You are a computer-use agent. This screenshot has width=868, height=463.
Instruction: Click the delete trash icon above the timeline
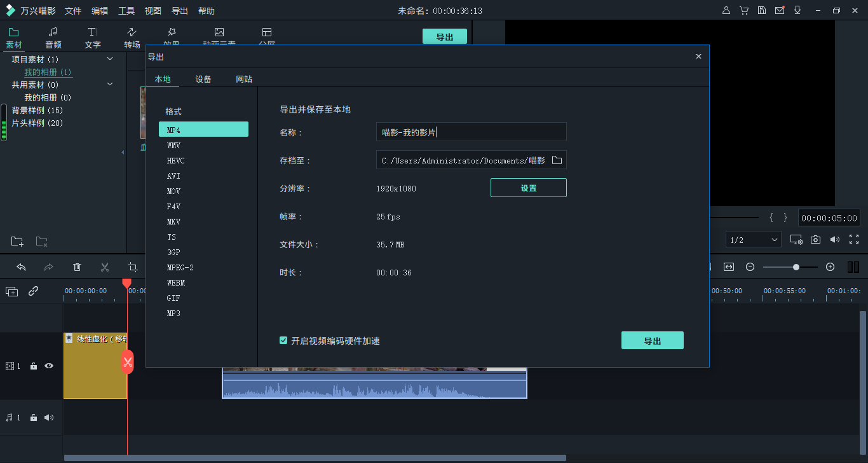(77, 266)
